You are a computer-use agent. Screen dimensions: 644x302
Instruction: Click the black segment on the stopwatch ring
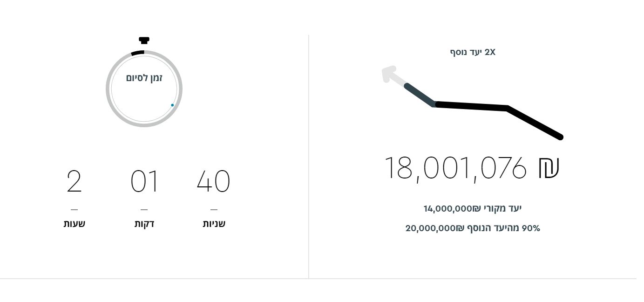[x=138, y=53]
